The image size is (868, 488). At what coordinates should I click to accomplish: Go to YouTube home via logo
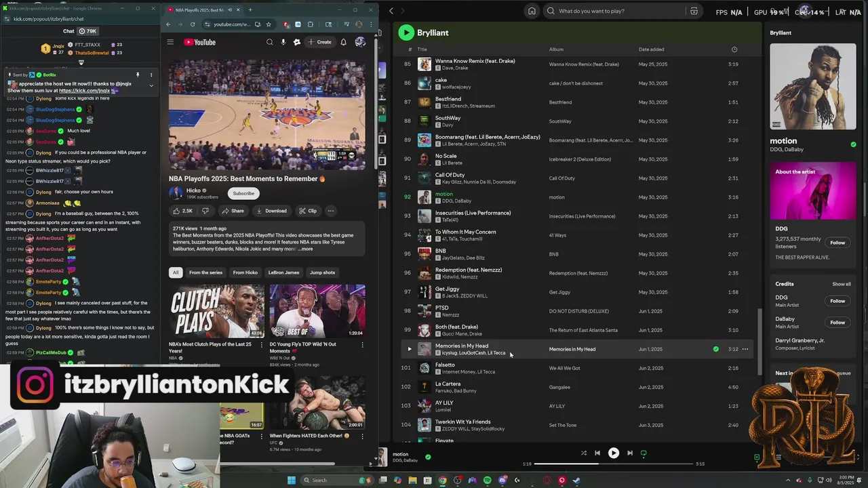(x=199, y=42)
